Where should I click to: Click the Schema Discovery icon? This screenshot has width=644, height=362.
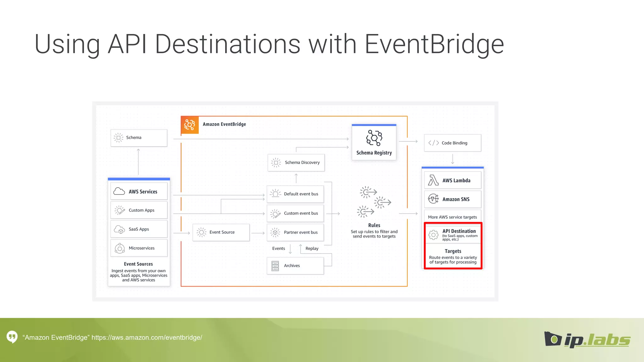pyautogui.click(x=276, y=162)
